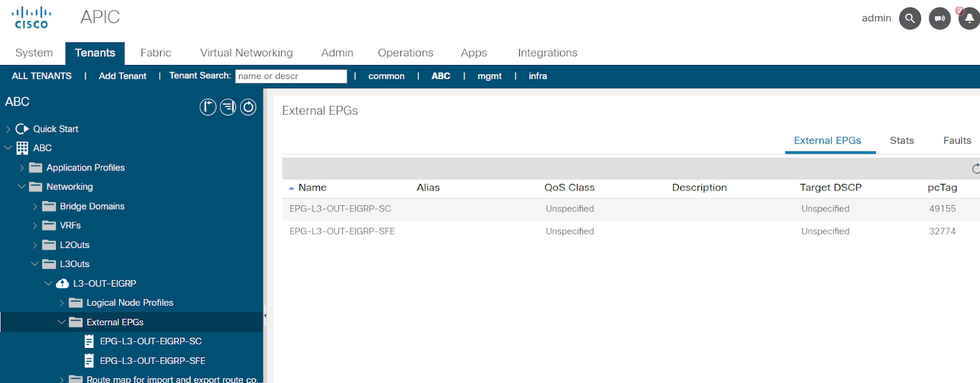Click the Networking folder icon
Image resolution: width=980 pixels, height=383 pixels.
(36, 186)
